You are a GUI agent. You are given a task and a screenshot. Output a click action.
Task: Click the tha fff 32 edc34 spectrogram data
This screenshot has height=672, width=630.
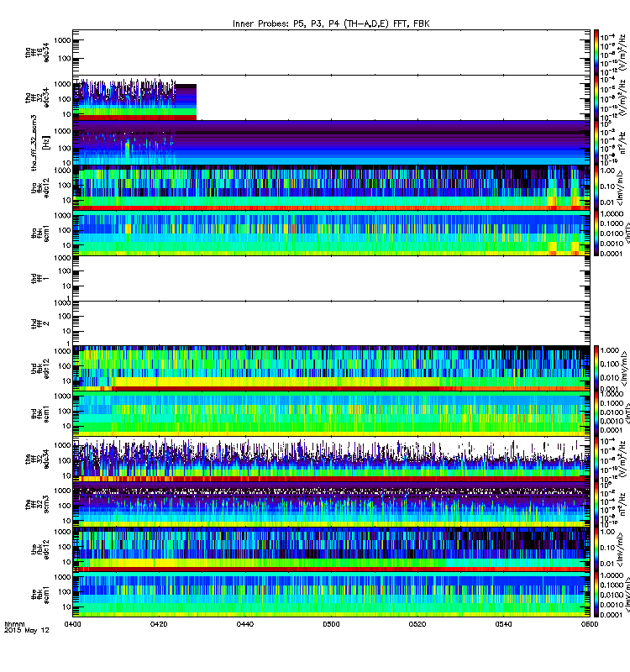point(134,99)
